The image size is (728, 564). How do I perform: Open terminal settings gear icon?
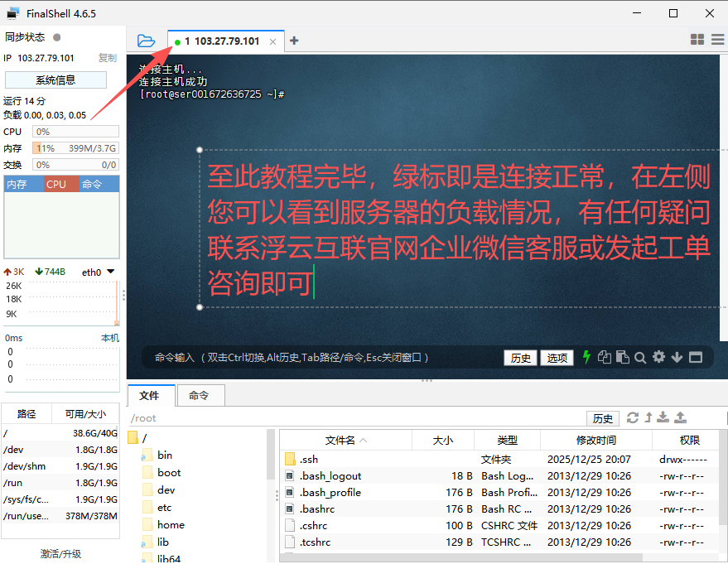pyautogui.click(x=658, y=357)
